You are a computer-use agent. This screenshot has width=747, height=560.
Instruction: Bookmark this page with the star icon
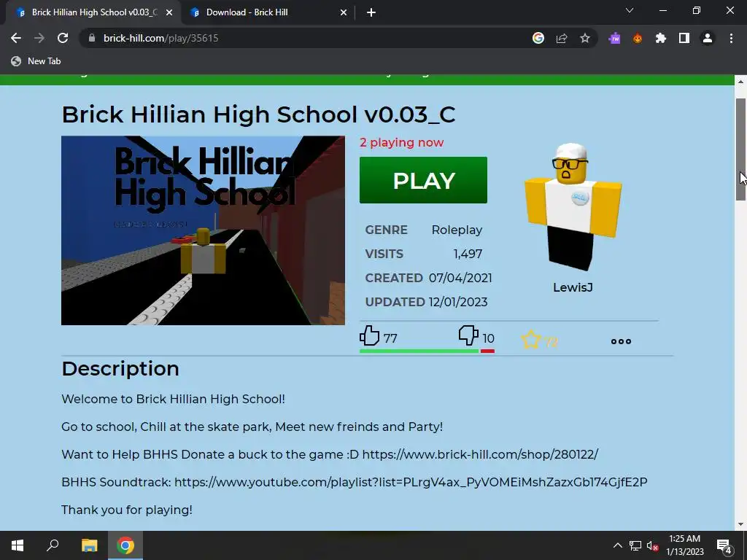pyautogui.click(x=585, y=38)
